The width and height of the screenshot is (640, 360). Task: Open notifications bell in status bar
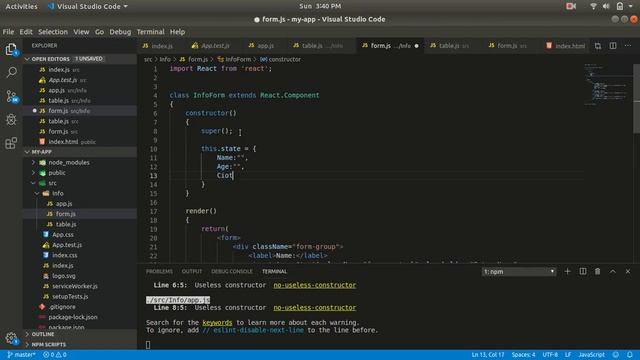(x=630, y=355)
